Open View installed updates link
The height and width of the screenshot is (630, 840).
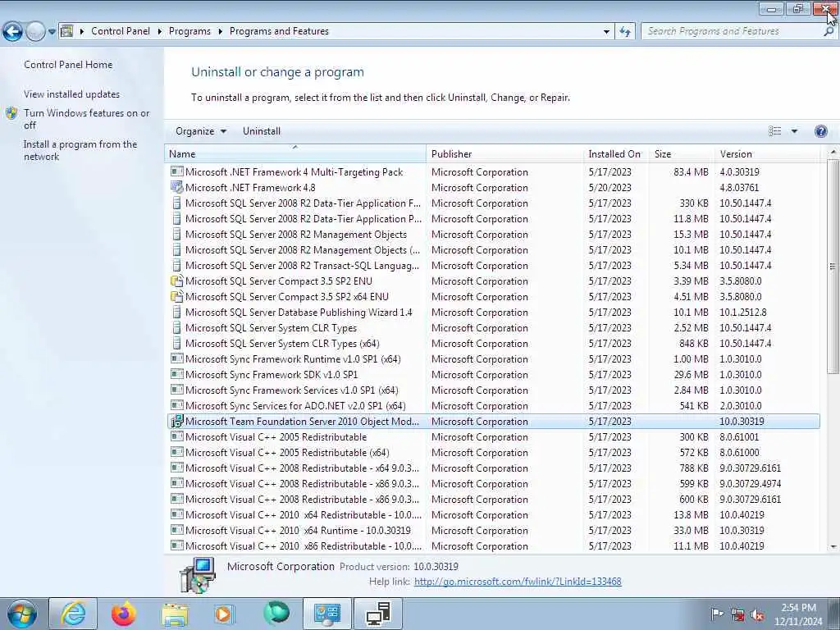click(x=72, y=94)
